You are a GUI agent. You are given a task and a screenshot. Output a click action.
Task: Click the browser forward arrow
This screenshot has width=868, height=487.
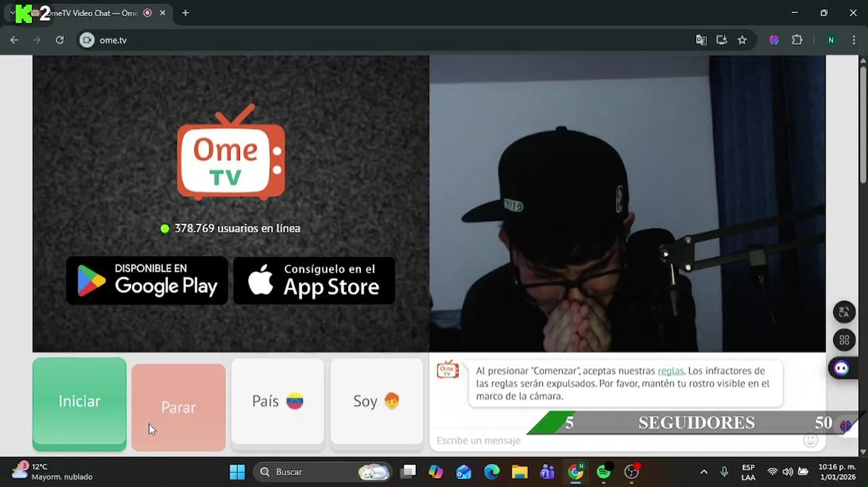37,40
